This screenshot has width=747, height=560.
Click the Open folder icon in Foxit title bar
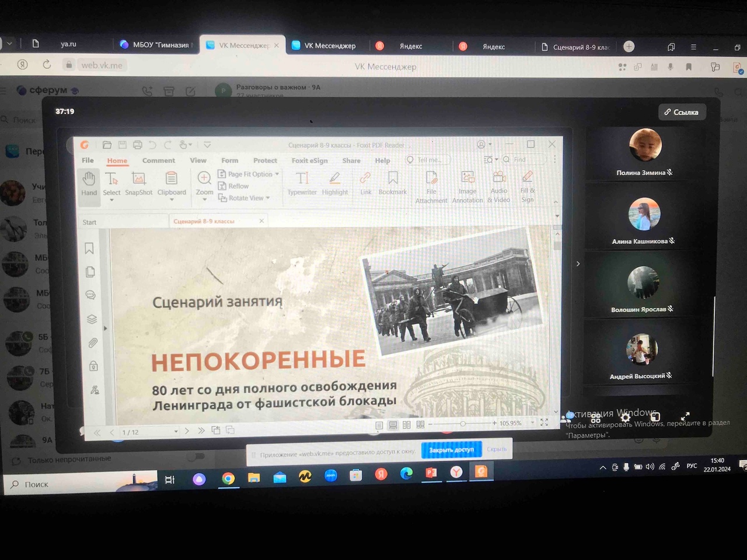click(x=107, y=145)
